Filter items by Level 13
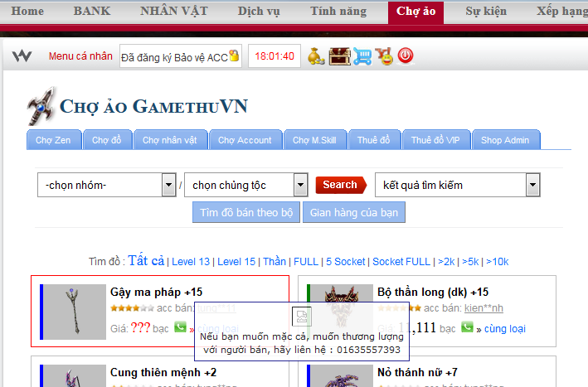The image size is (588, 387). coord(191,262)
